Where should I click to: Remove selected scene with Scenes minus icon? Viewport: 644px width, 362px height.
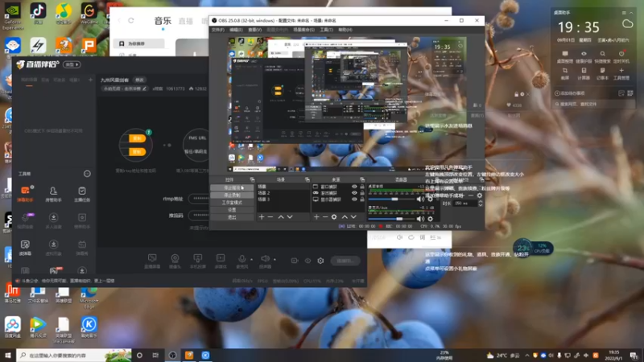tap(270, 216)
